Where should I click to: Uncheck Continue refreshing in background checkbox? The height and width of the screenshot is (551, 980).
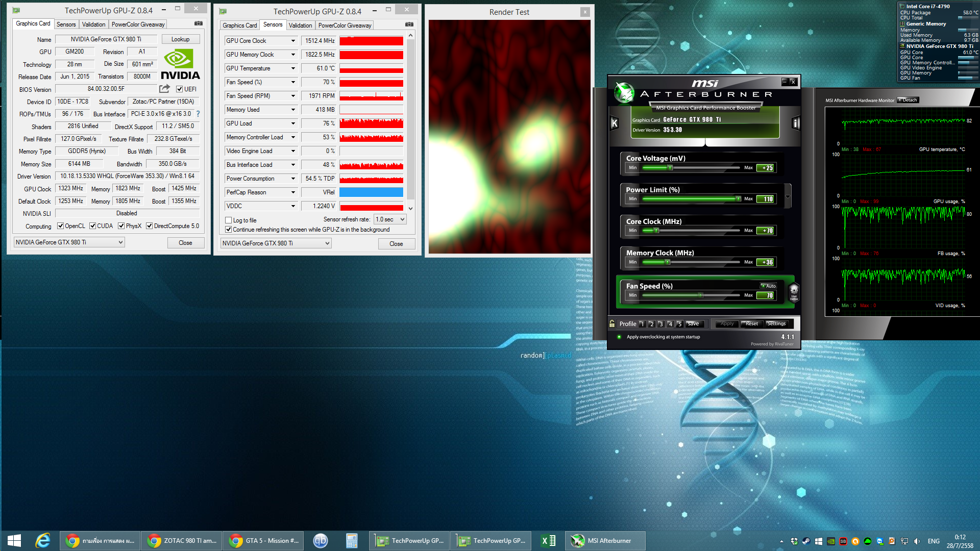(x=229, y=230)
